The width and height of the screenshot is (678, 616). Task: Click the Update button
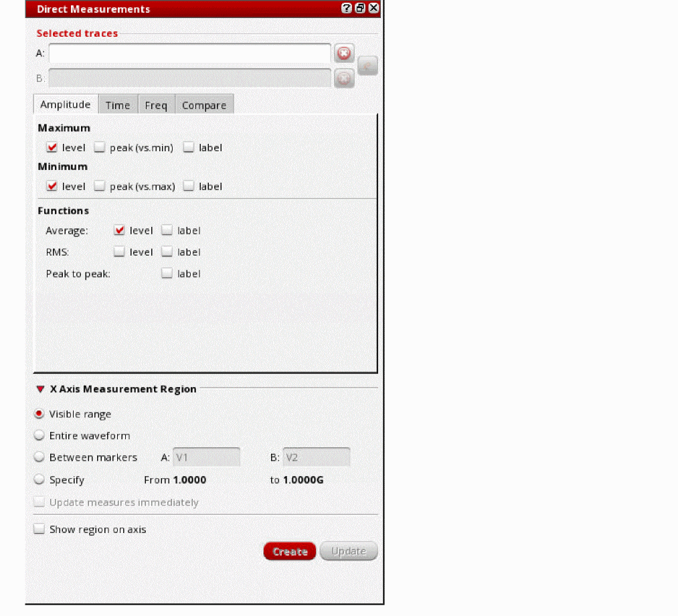349,552
